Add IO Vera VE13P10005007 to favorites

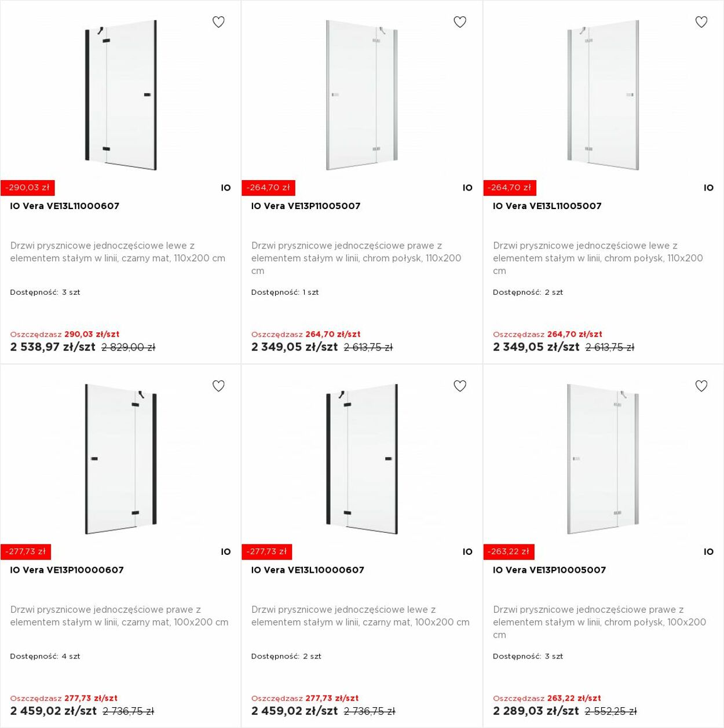tap(701, 386)
